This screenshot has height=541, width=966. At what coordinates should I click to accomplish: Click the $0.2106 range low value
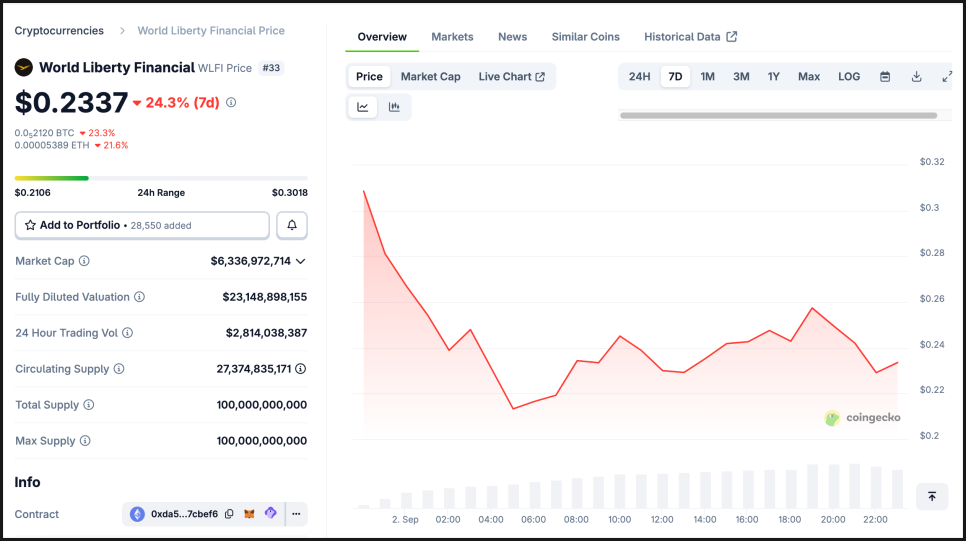[x=33, y=192]
